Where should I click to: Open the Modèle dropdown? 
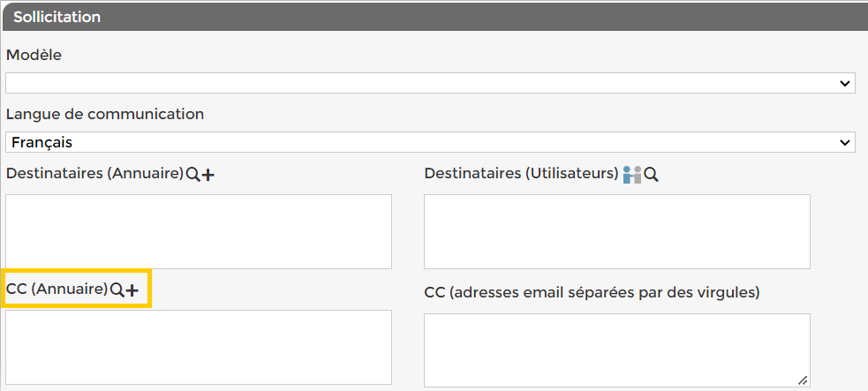tap(430, 83)
